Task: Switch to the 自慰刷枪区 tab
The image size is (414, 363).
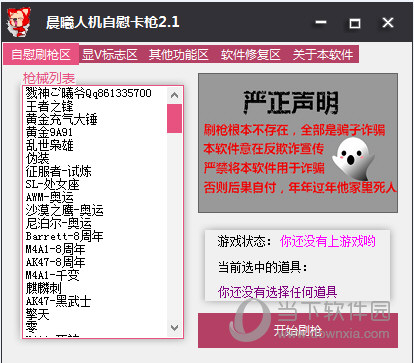Action: coord(41,54)
